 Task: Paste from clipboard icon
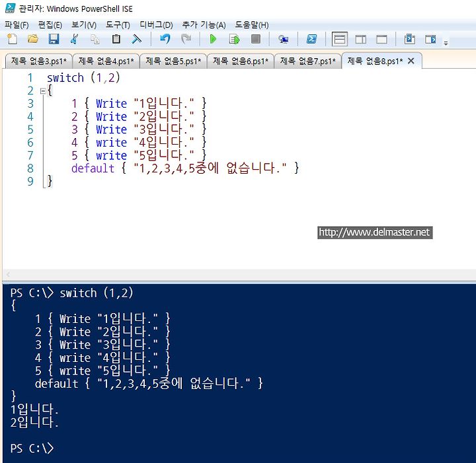coord(116,39)
